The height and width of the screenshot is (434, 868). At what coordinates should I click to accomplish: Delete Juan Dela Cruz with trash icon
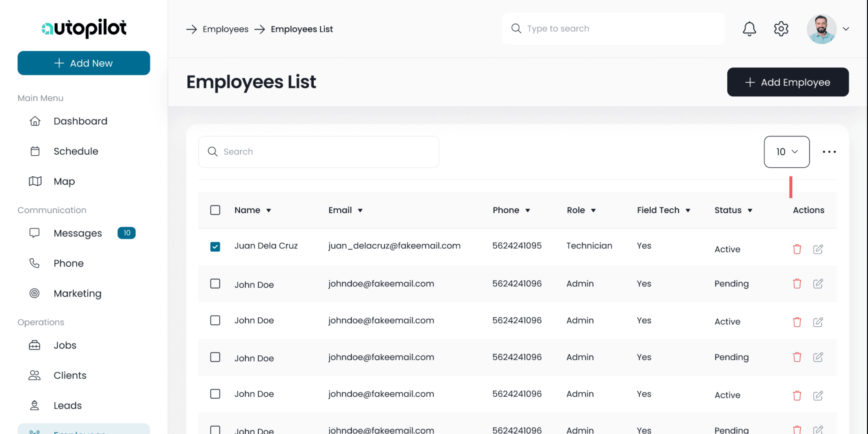coord(797,249)
